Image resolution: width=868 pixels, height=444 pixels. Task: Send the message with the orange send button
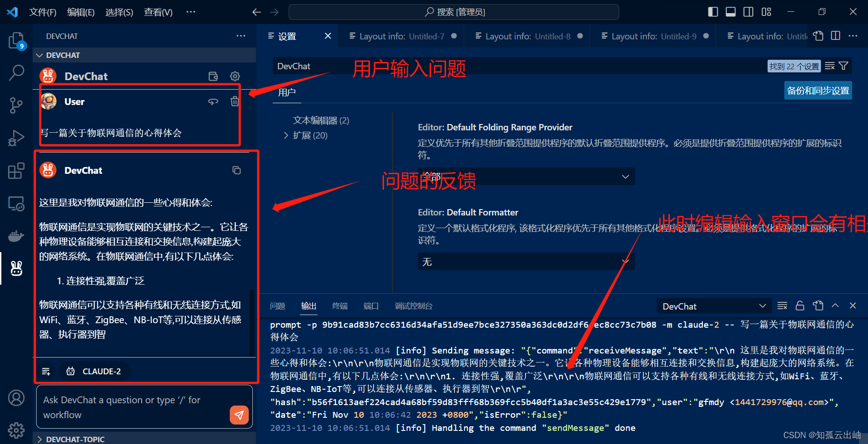coord(239,415)
